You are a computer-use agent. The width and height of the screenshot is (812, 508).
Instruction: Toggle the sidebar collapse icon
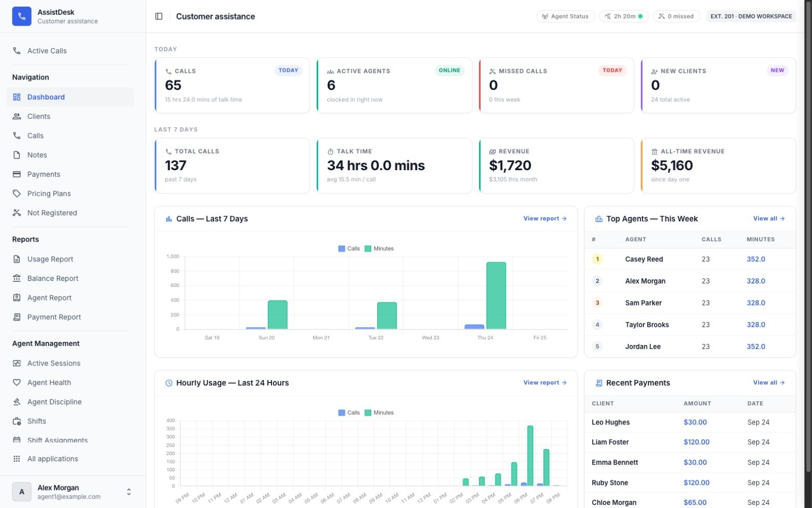point(159,16)
